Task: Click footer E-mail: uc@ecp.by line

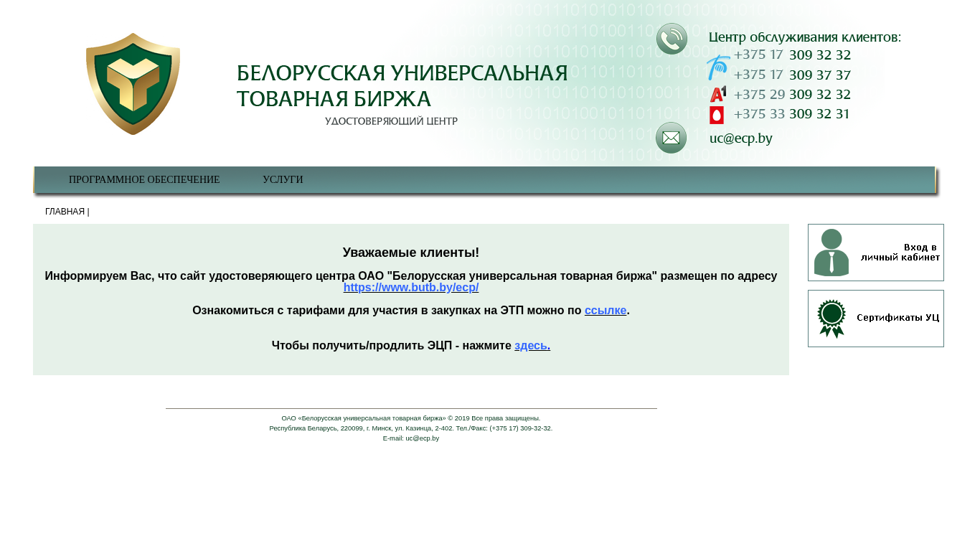Action: pos(411,438)
